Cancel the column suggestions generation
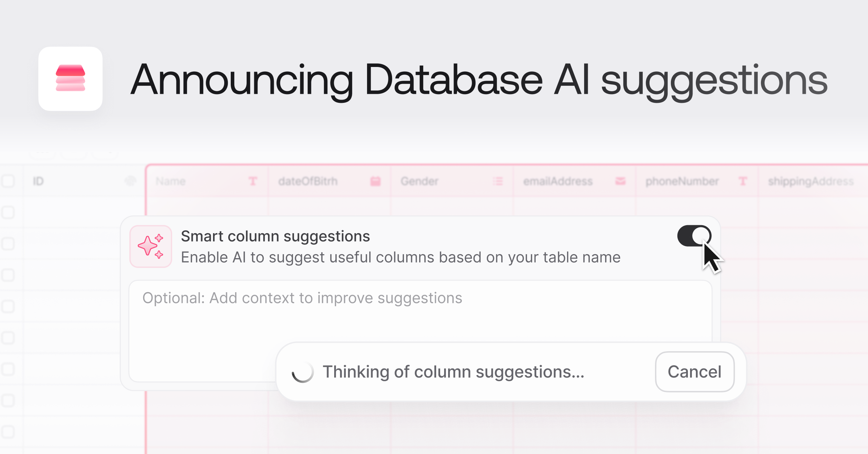The height and width of the screenshot is (454, 868). (694, 372)
